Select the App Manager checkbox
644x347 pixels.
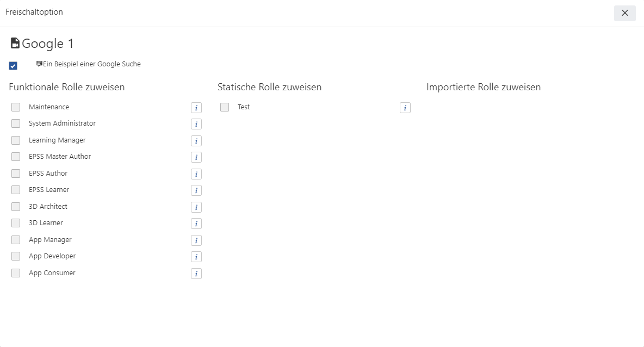point(16,240)
